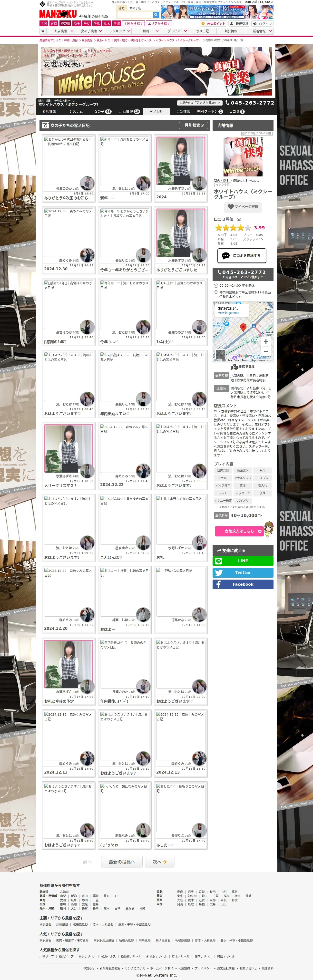Click the このお店について報告 report link
The image size is (313, 980).
tap(257, 134)
